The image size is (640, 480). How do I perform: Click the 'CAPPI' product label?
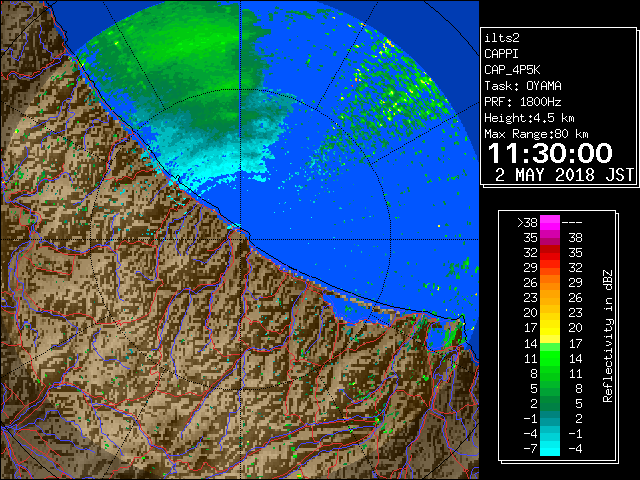click(x=501, y=54)
